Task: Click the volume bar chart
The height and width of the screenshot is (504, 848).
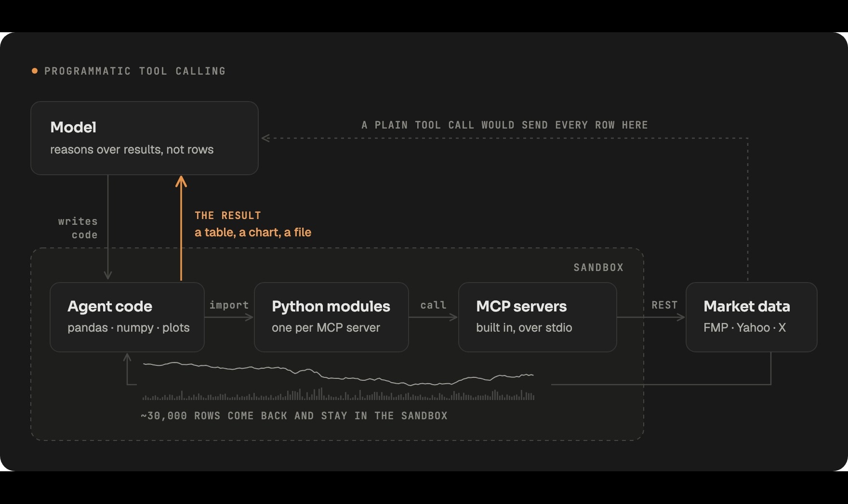Action: click(x=338, y=395)
